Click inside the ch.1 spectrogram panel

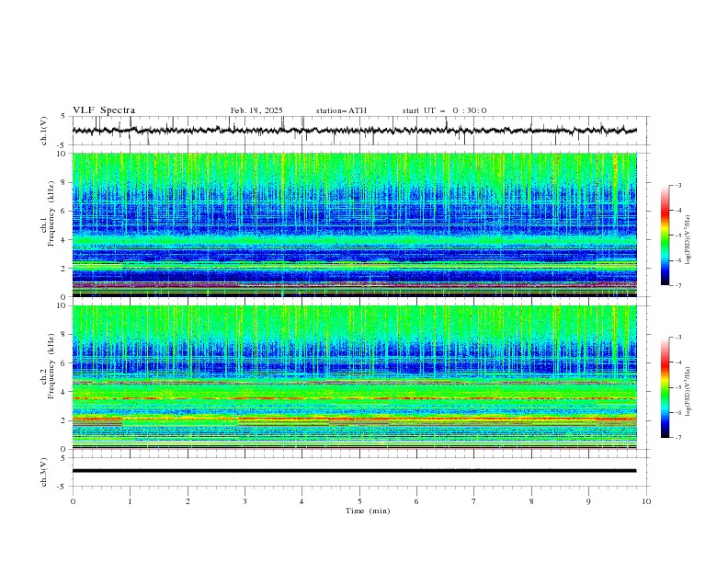coord(355,224)
